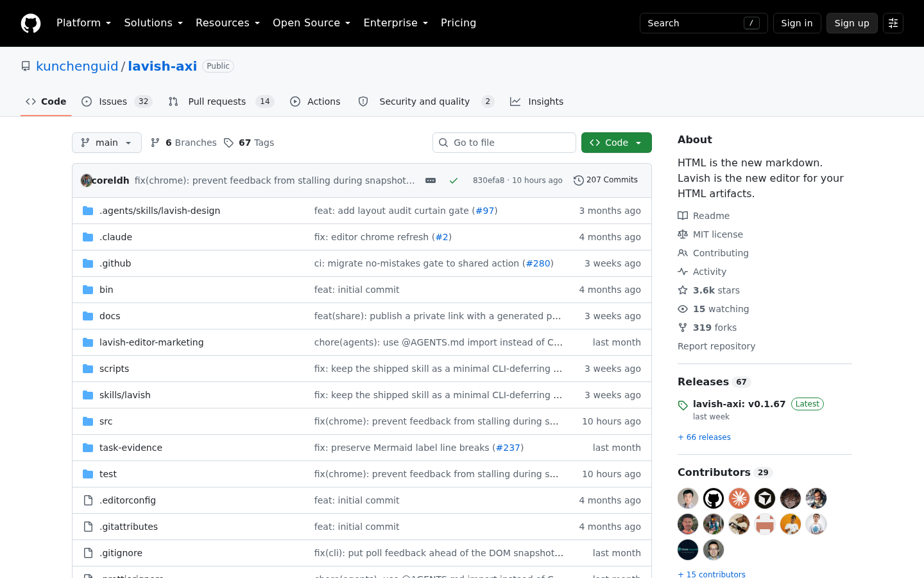This screenshot has height=578, width=924.
Task: Click the folder icon beside docs
Action: [x=88, y=316]
